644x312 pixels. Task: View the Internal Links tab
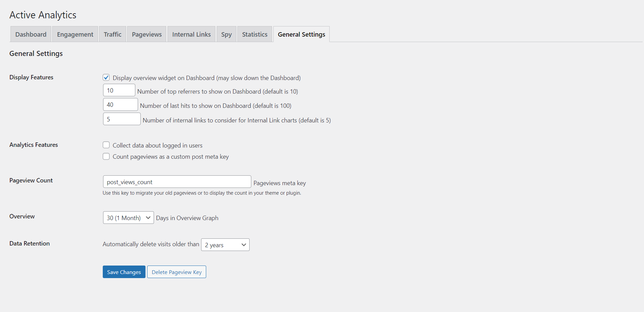pyautogui.click(x=191, y=34)
